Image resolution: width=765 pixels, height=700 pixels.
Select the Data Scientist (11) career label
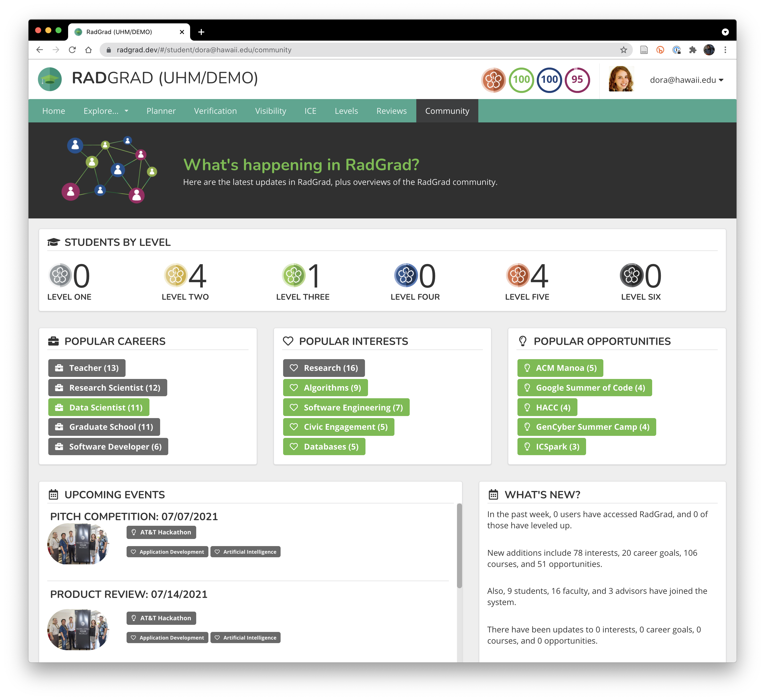pos(99,407)
